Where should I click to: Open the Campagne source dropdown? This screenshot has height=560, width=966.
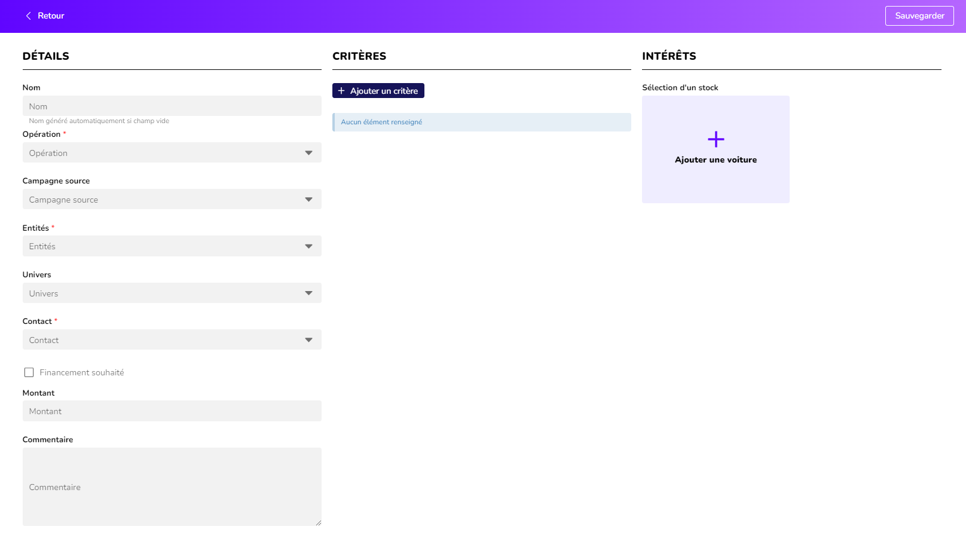172,200
